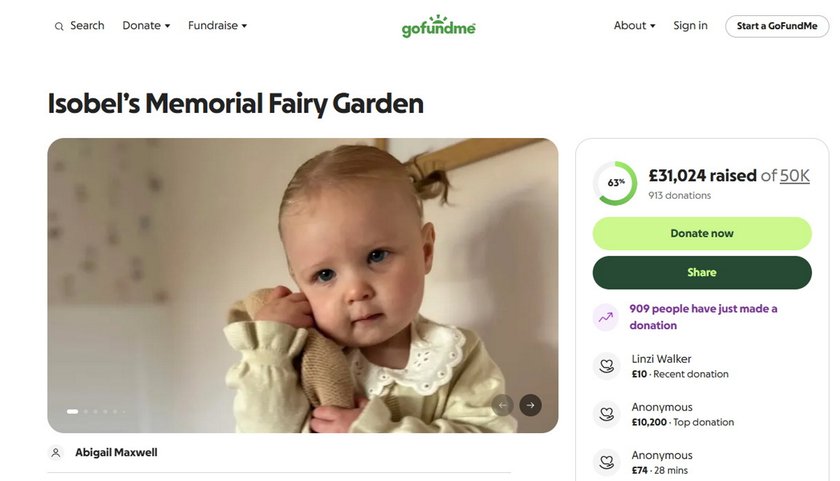Click the 50K goal link

coord(795,176)
